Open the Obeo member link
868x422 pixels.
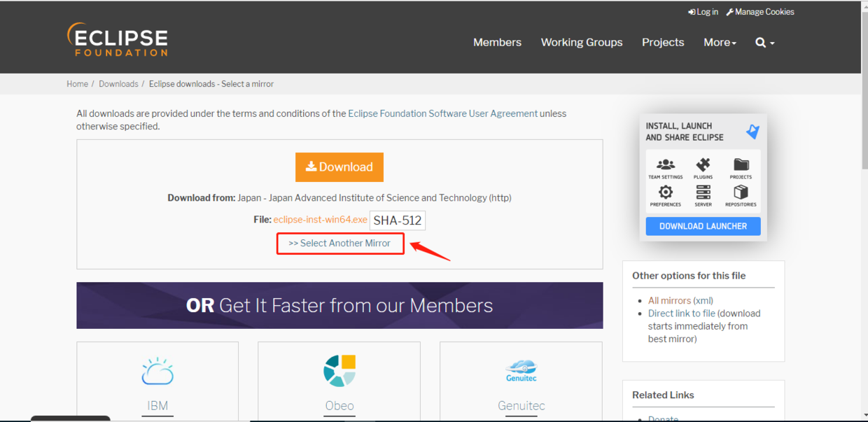point(339,406)
